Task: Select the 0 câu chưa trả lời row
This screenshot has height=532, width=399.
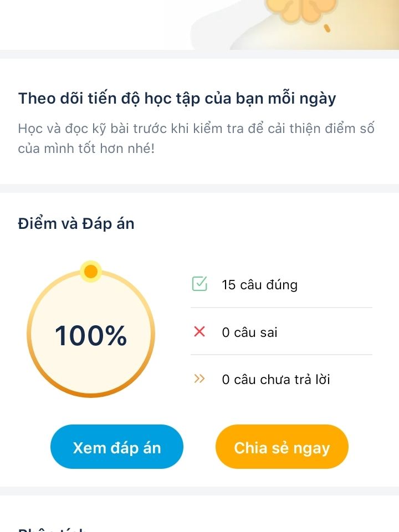Action: [x=282, y=379]
